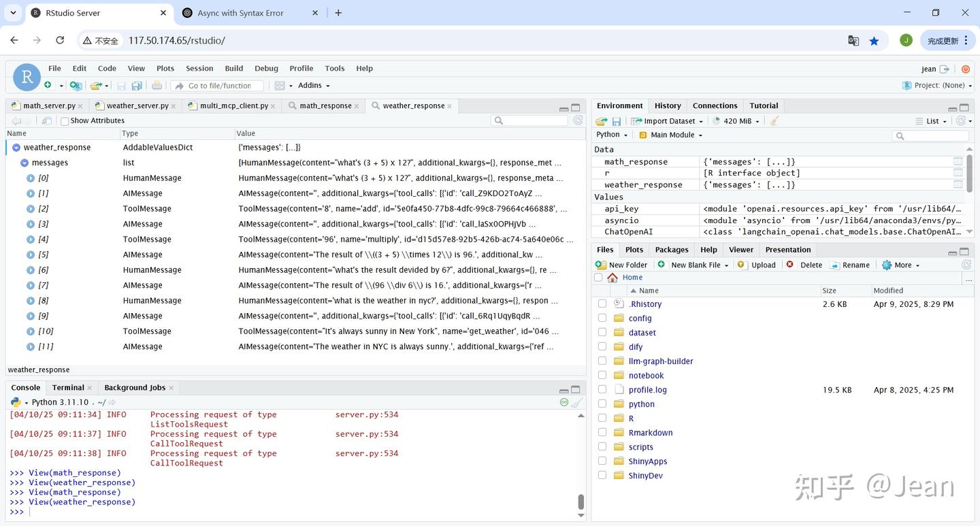Expand the Addins dropdown menu
The height and width of the screenshot is (526, 980).
[x=313, y=86]
